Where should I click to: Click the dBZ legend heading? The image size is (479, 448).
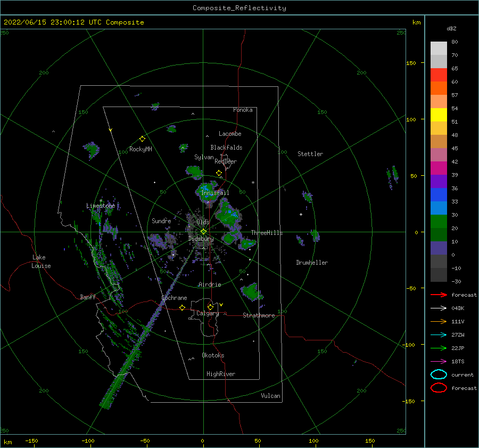point(451,29)
